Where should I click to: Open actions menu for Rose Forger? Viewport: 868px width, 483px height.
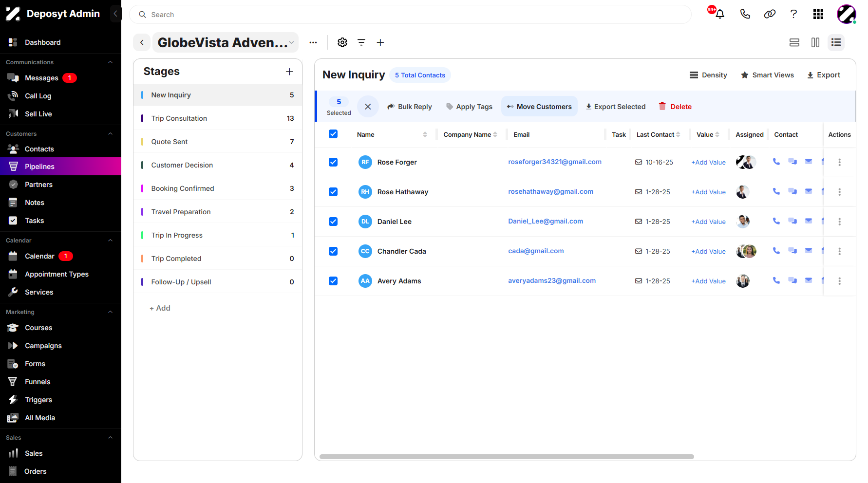(x=839, y=162)
